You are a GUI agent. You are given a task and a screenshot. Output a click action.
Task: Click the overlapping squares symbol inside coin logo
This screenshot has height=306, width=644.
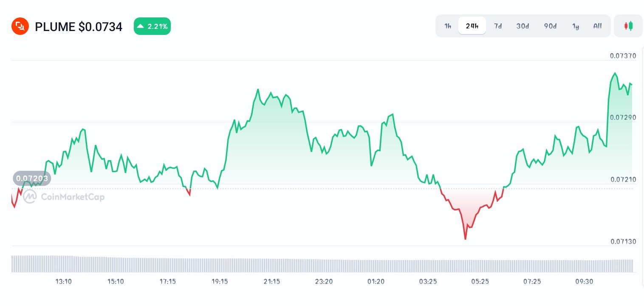pos(20,26)
